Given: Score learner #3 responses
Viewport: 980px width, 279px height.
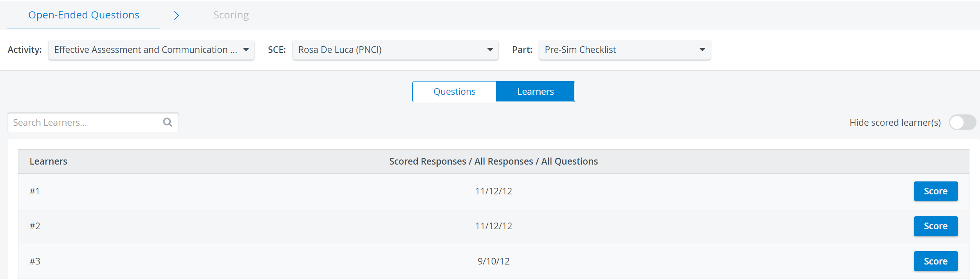Looking at the screenshot, I should 936,261.
